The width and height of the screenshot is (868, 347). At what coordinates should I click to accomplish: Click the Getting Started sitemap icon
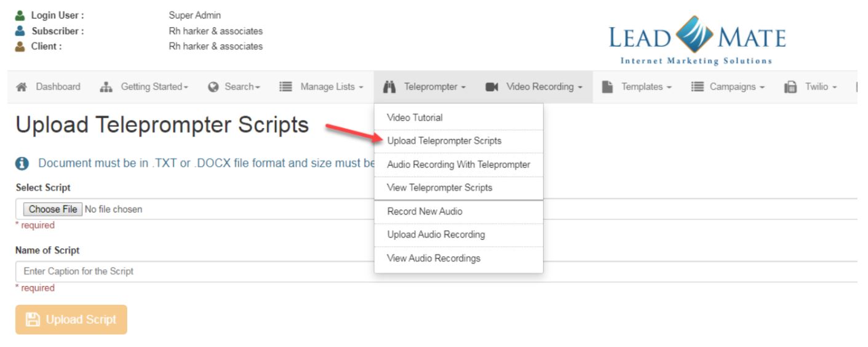pos(105,87)
